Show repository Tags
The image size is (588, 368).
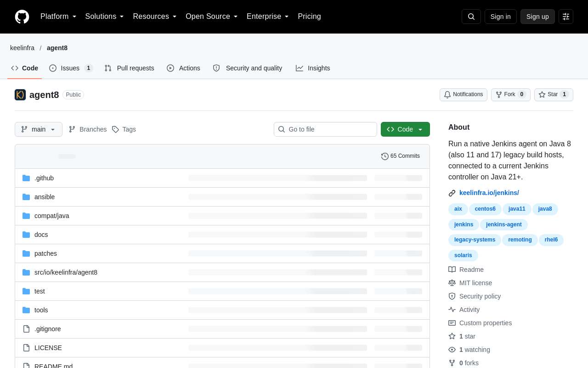124,129
